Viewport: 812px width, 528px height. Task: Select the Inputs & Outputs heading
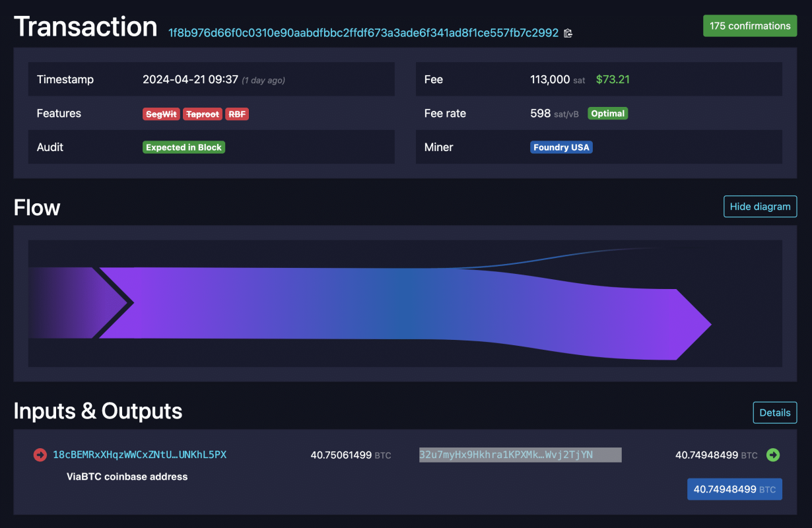[x=98, y=411]
